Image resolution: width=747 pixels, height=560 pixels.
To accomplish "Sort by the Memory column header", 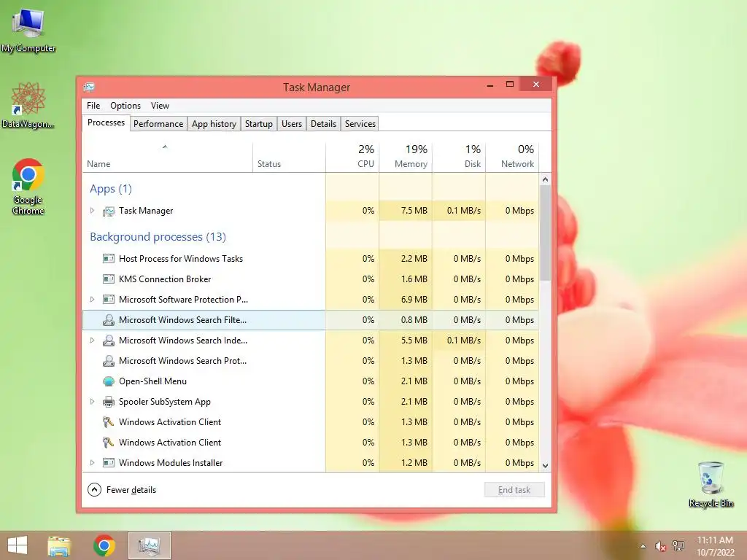I will [406, 157].
